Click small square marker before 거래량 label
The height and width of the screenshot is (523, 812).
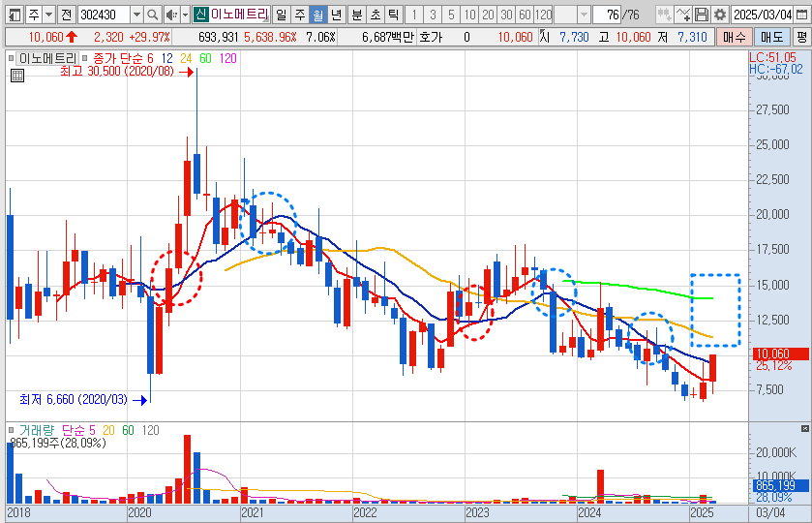pos(11,430)
